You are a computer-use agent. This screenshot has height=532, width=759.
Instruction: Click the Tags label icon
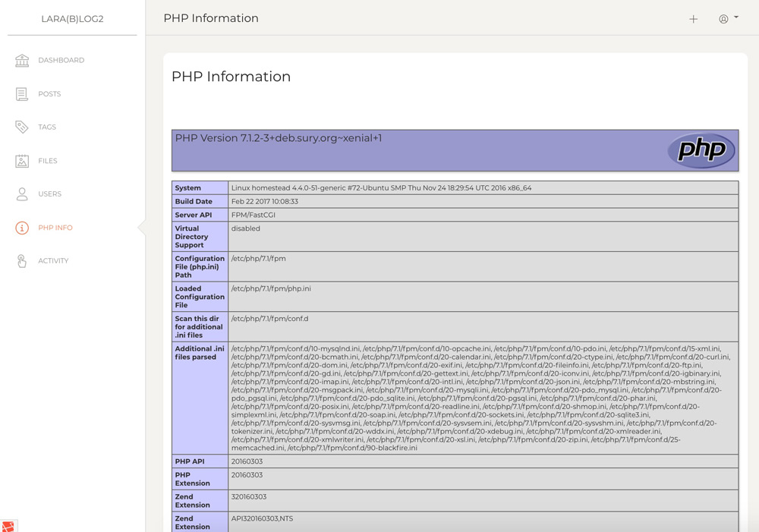(x=22, y=127)
